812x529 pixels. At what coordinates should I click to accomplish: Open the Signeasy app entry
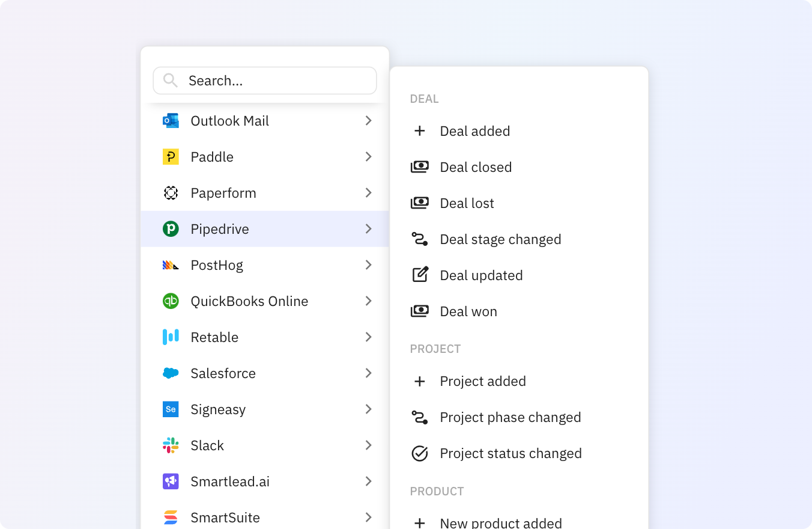(x=265, y=409)
